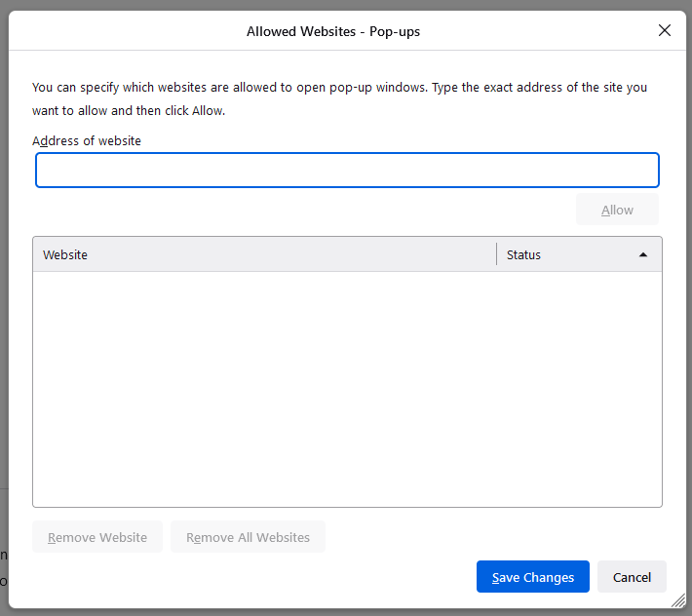
Task: Click the "then click Allow" instruction line
Action: coord(129,110)
